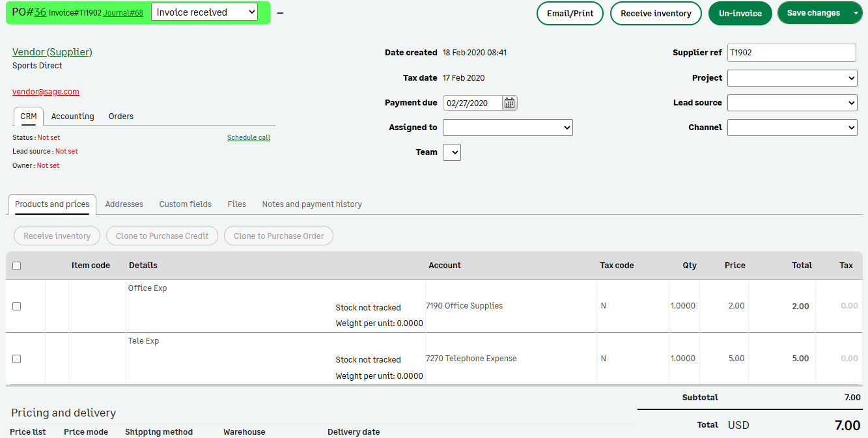Click the minus icon beside the status dropdown
This screenshot has width=868, height=438.
click(x=280, y=13)
